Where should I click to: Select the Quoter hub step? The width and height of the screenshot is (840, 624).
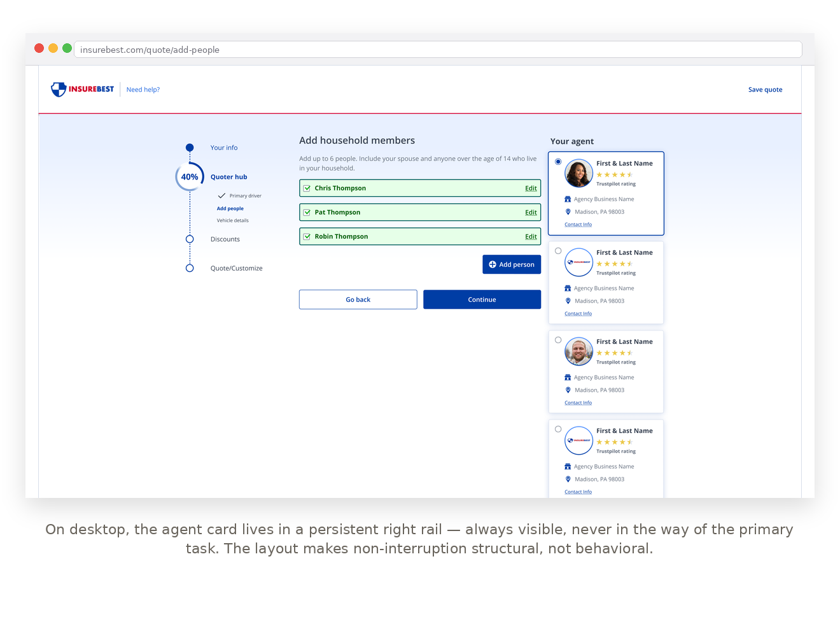coord(228,177)
